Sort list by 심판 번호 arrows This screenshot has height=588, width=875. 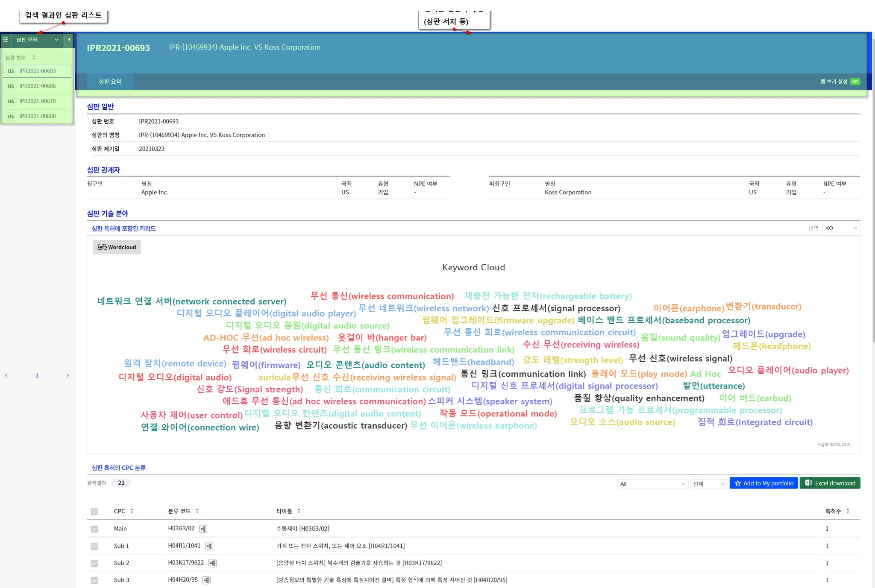[x=34, y=57]
